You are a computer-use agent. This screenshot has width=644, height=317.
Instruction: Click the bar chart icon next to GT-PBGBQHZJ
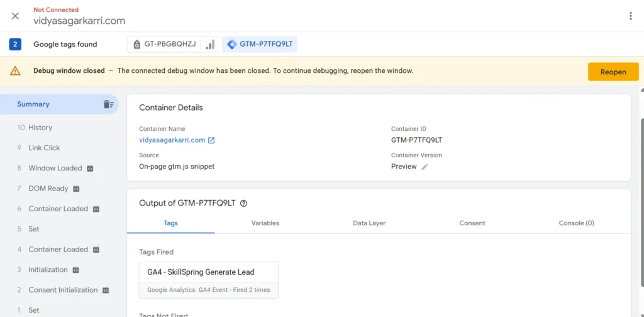[x=210, y=45]
